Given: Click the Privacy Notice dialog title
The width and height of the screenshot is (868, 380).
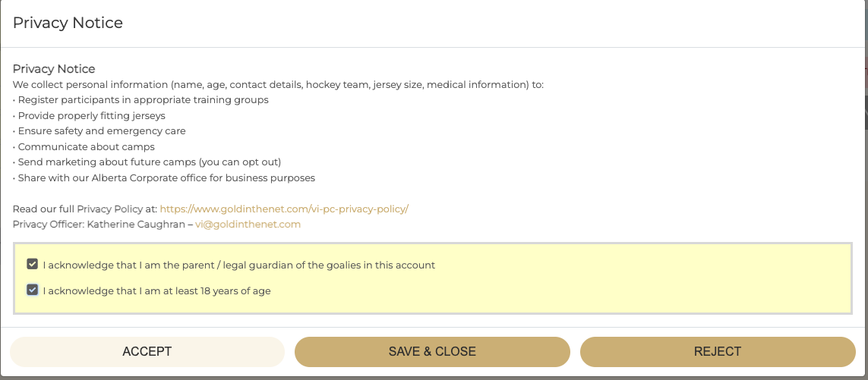Looking at the screenshot, I should (68, 23).
